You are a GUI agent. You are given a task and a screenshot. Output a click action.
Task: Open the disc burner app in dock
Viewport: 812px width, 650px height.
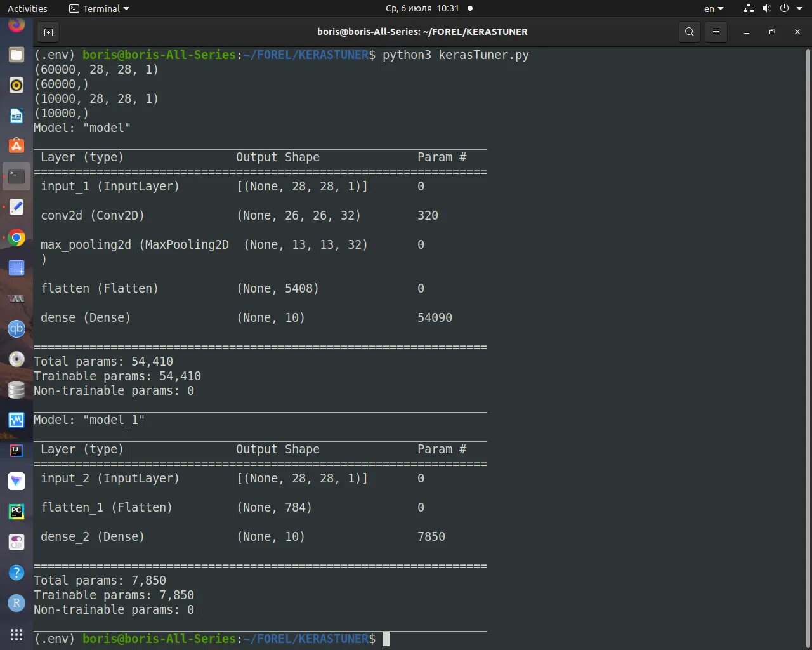point(16,359)
